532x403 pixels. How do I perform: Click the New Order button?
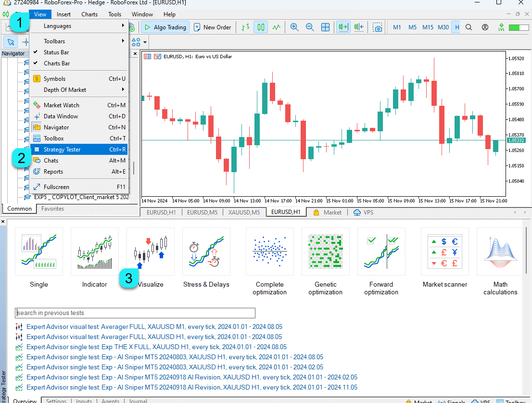click(x=212, y=27)
